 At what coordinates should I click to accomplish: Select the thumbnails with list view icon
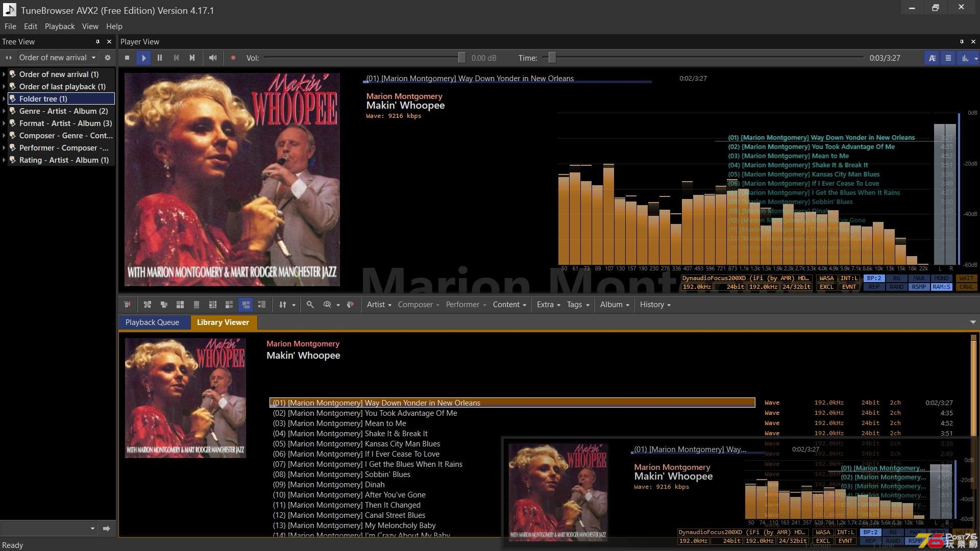point(229,305)
